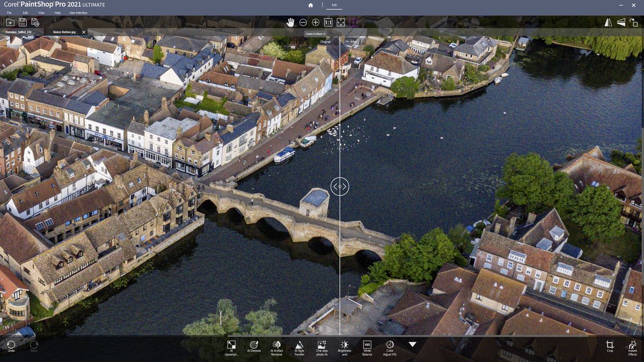Open the AI Artifact Removal tool
The height and width of the screenshot is (362, 644).
click(x=276, y=346)
